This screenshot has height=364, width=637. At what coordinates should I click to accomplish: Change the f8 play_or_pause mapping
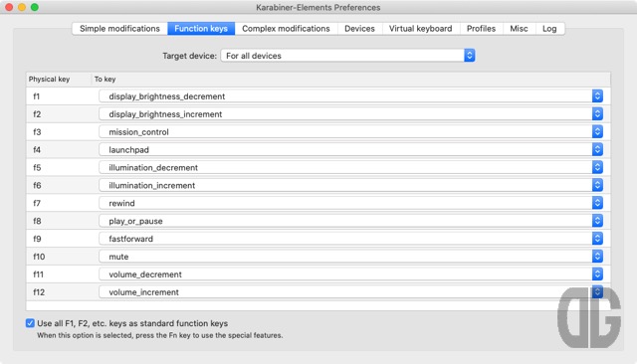click(x=350, y=221)
